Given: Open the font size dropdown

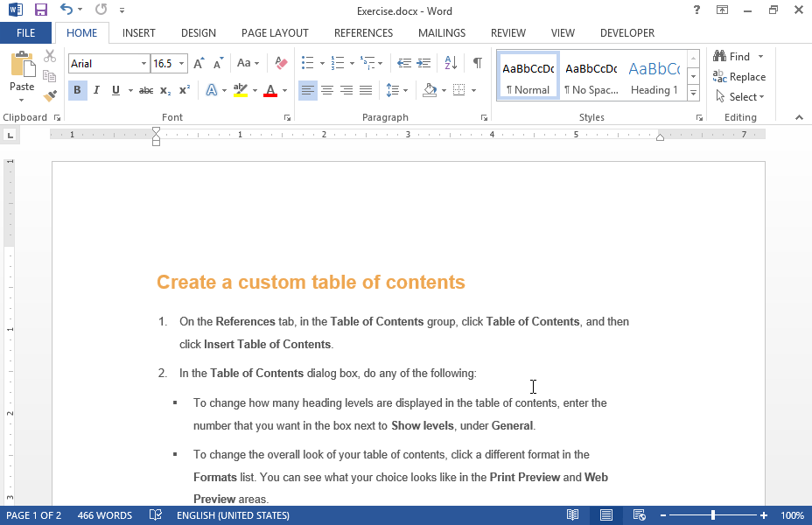Looking at the screenshot, I should tap(181, 64).
